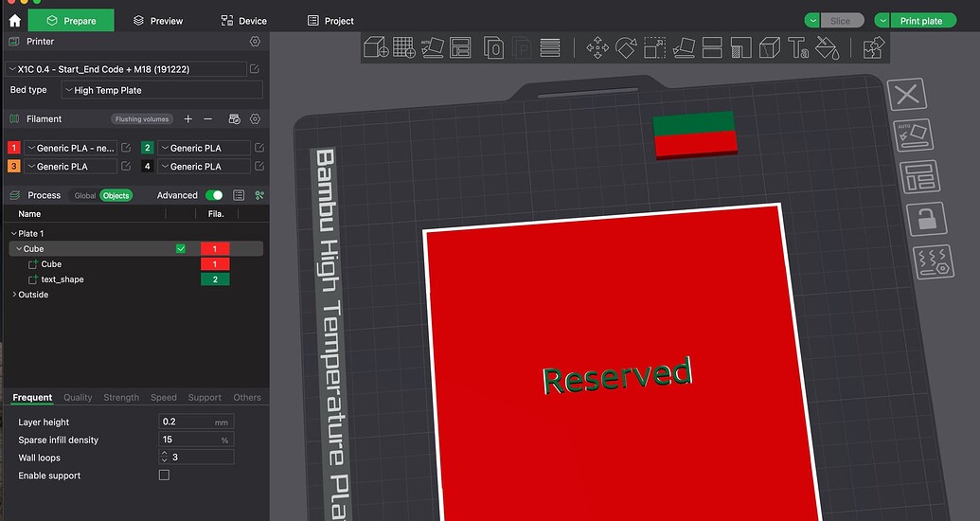Switch to the Preview tab

(x=158, y=21)
